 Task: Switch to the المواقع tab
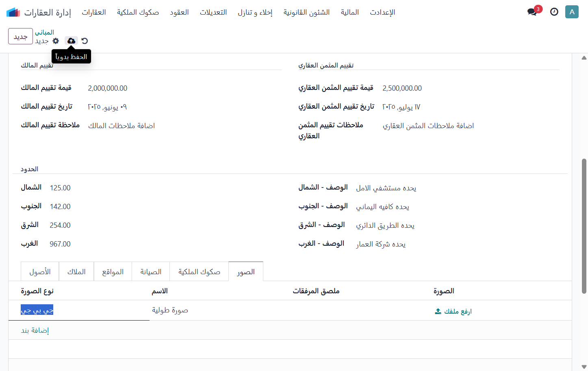(x=113, y=272)
